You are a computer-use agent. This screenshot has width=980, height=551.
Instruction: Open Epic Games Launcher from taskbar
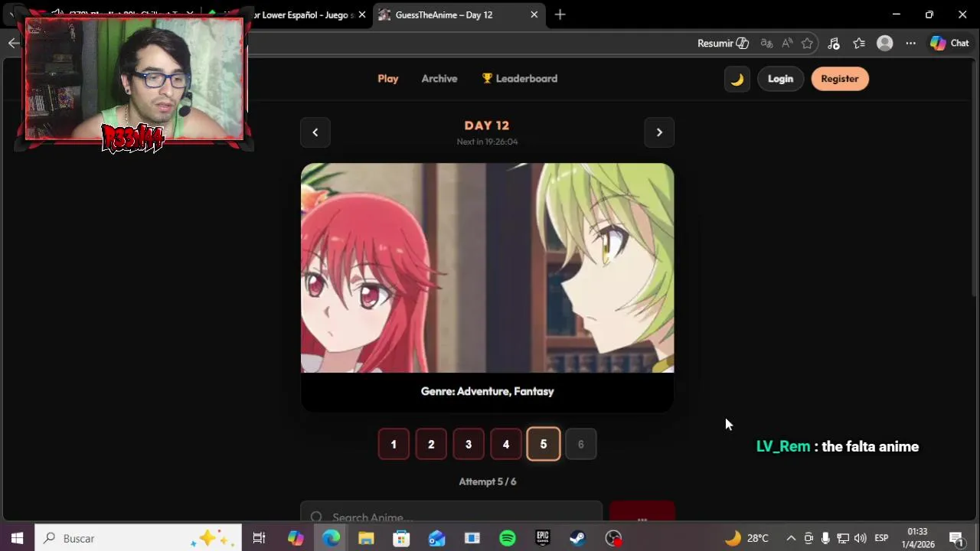point(543,538)
